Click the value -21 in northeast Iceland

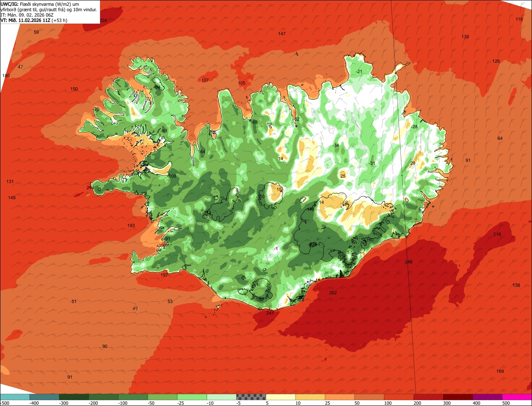359,71
